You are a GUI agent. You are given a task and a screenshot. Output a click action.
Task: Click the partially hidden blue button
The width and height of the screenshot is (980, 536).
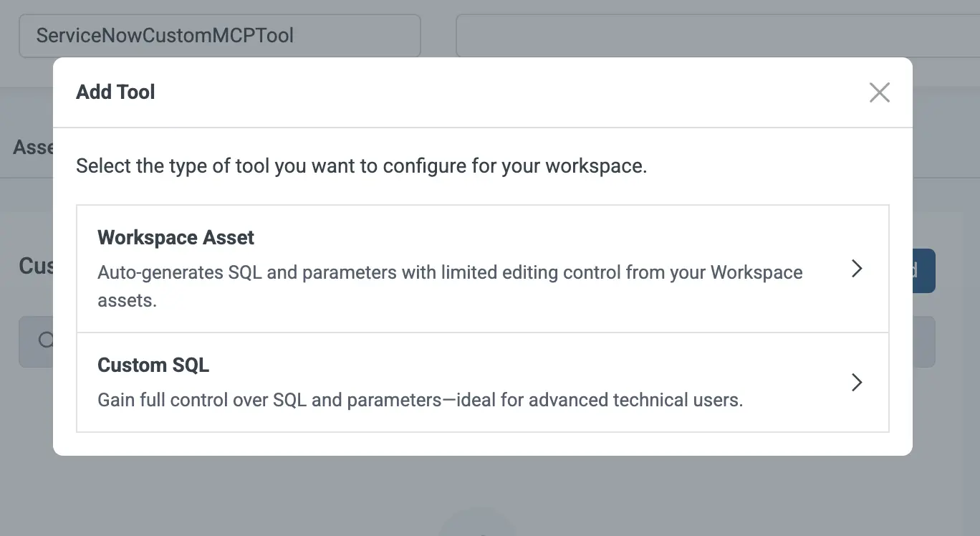pos(924,271)
